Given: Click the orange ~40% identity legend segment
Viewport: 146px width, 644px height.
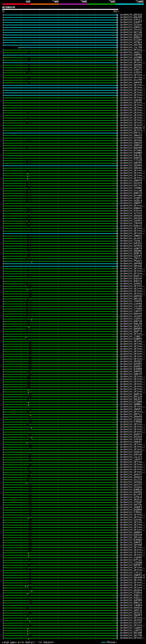Looking at the screenshot, I should (x=45, y=4).
